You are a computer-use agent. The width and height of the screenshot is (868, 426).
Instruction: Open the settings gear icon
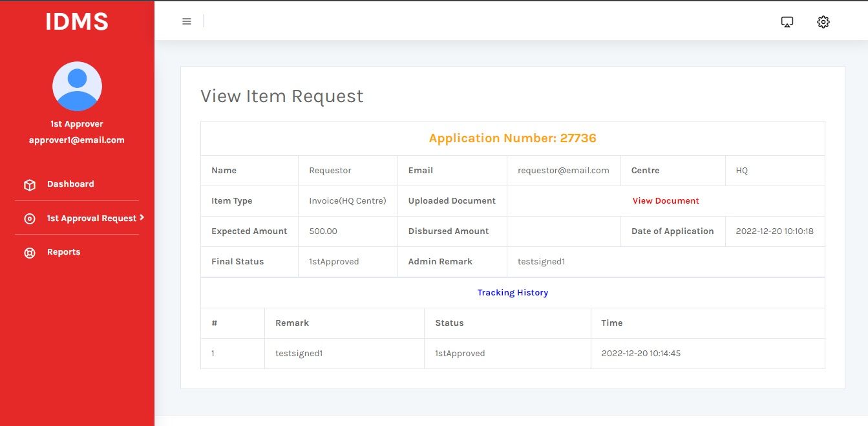tap(823, 22)
